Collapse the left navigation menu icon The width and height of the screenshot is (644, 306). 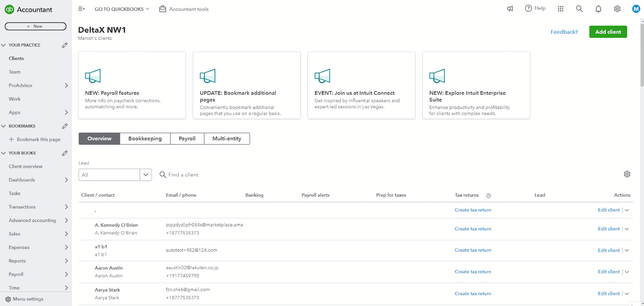pos(81,9)
